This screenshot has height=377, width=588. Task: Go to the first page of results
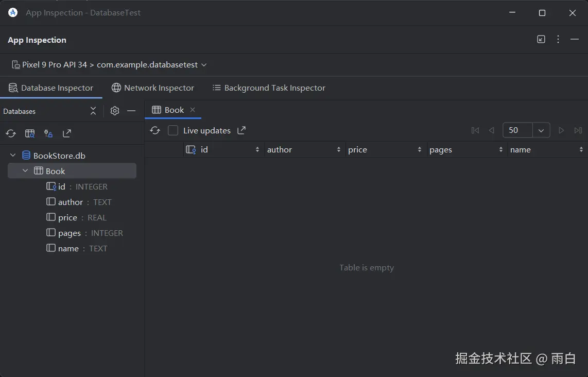click(x=475, y=130)
